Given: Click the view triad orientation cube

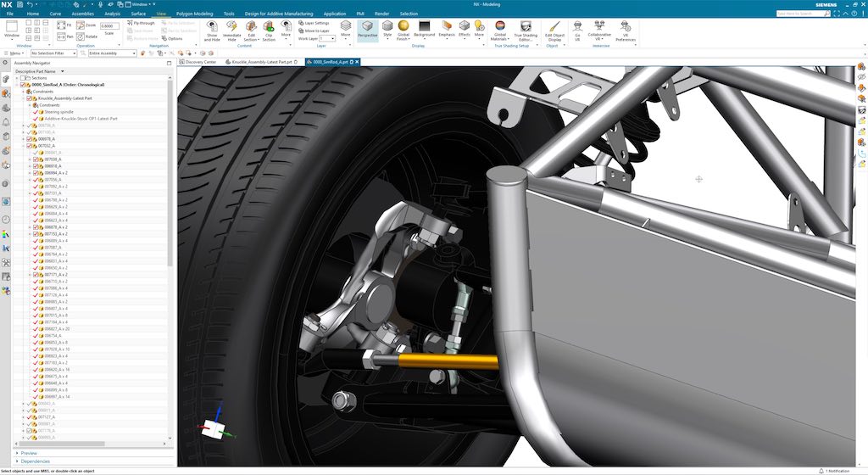Looking at the screenshot, I should (x=214, y=428).
